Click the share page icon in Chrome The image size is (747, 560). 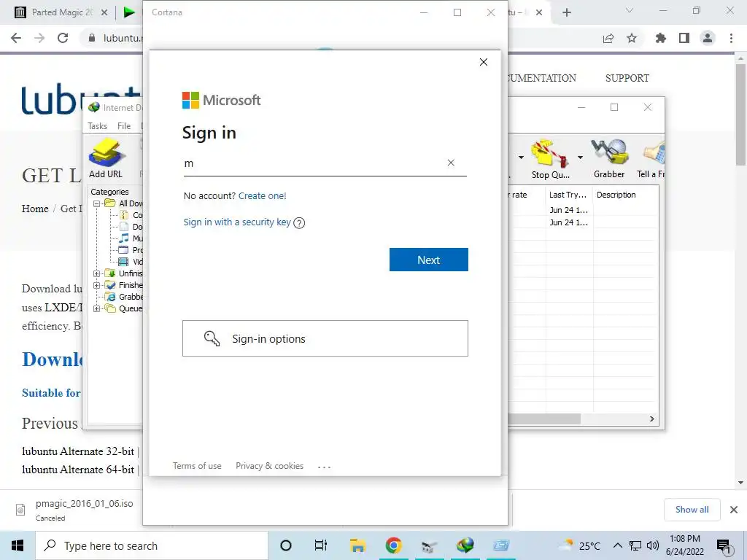tap(608, 38)
